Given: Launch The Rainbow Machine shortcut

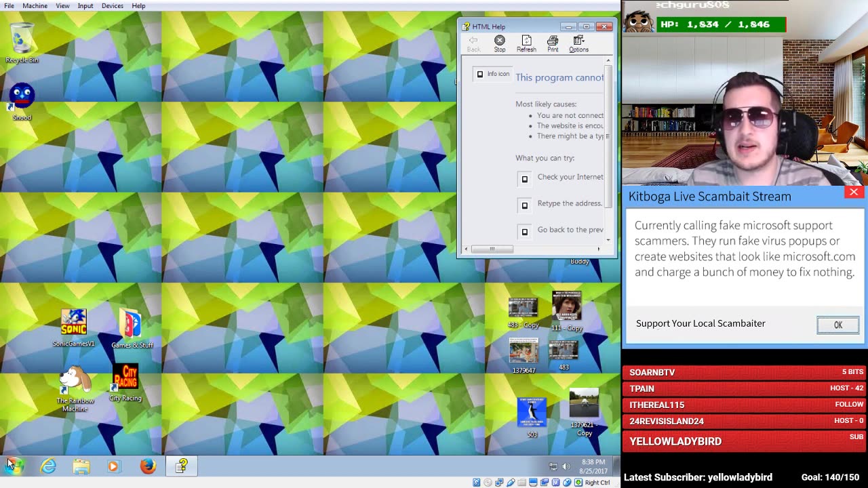Looking at the screenshot, I should 75,389.
